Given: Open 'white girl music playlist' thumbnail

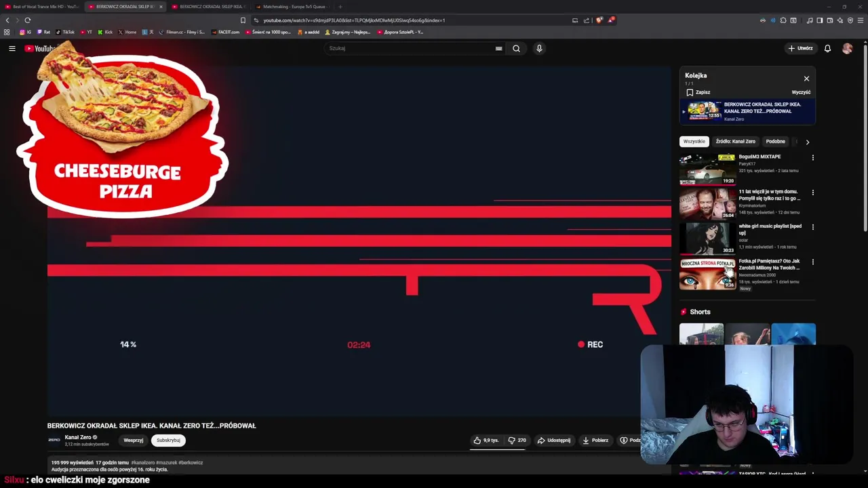Looking at the screenshot, I should [707, 239].
